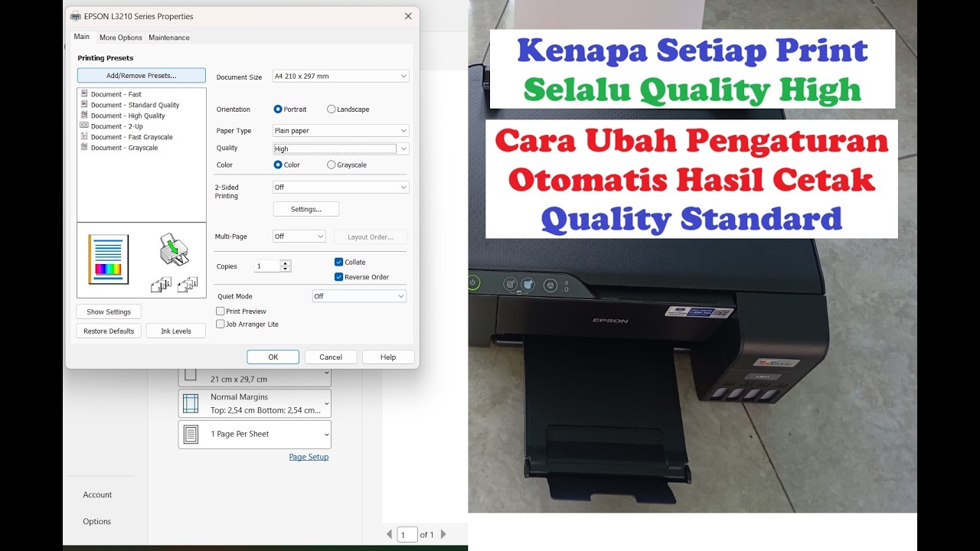The width and height of the screenshot is (980, 551).
Task: Enable Job Arranger Lite checkbox
Action: 220,324
